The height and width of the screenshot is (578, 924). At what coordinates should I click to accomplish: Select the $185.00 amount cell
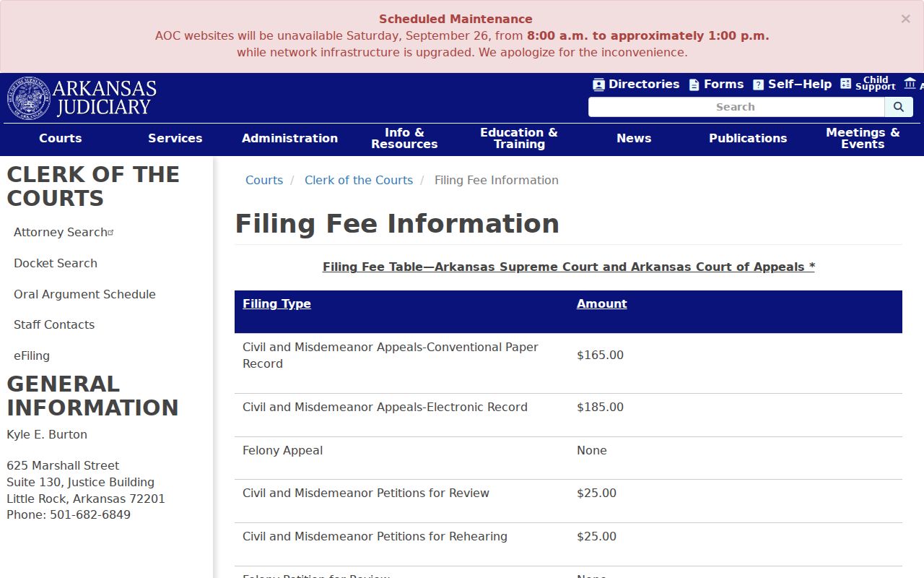coord(600,407)
